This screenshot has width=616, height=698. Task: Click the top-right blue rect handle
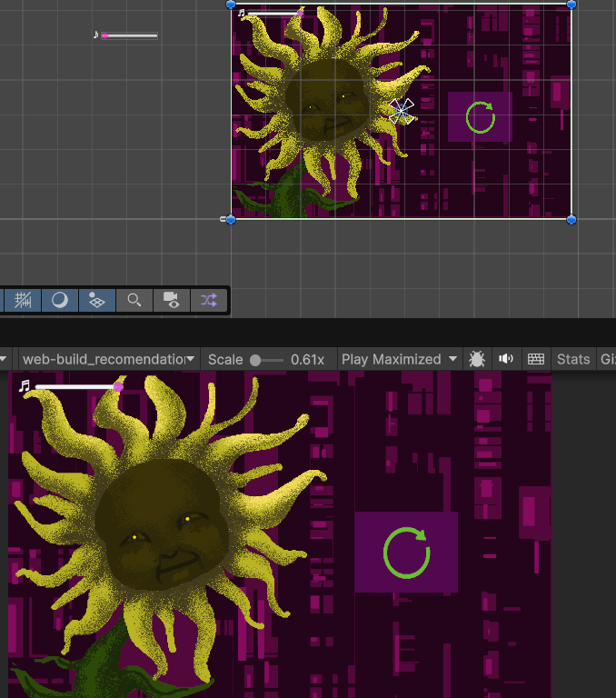571,4
